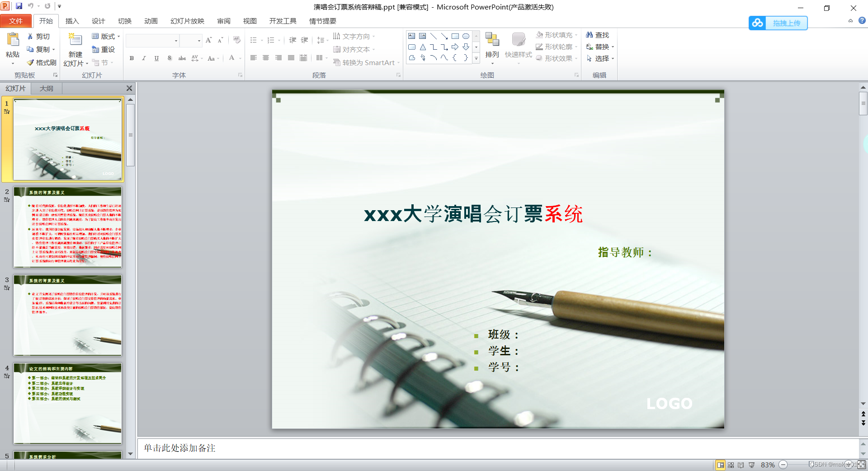868x471 pixels.
Task: Close the slides thumbnail pane
Action: (x=129, y=88)
